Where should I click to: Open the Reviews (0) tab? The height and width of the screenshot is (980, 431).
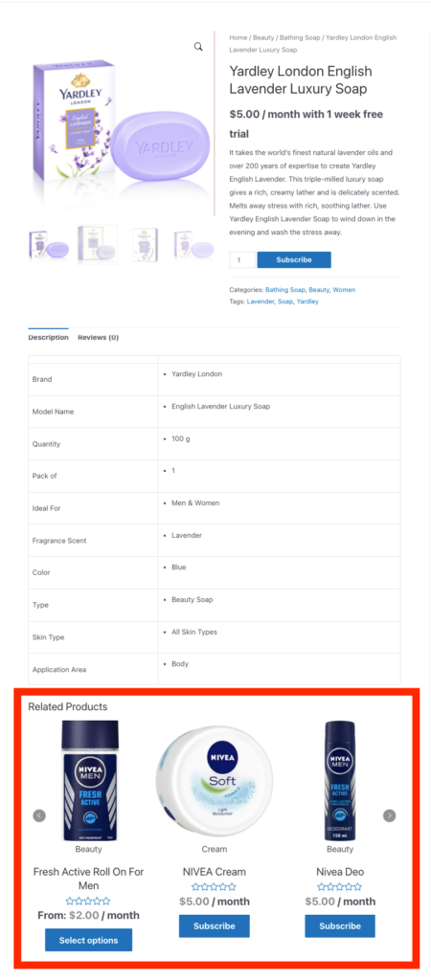tap(99, 338)
